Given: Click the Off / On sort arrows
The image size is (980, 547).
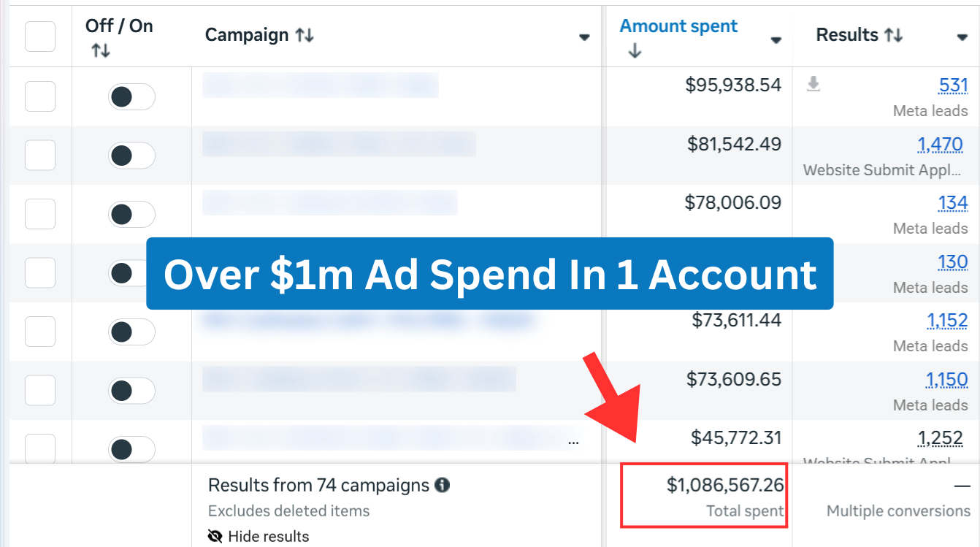Looking at the screenshot, I should point(101,50).
